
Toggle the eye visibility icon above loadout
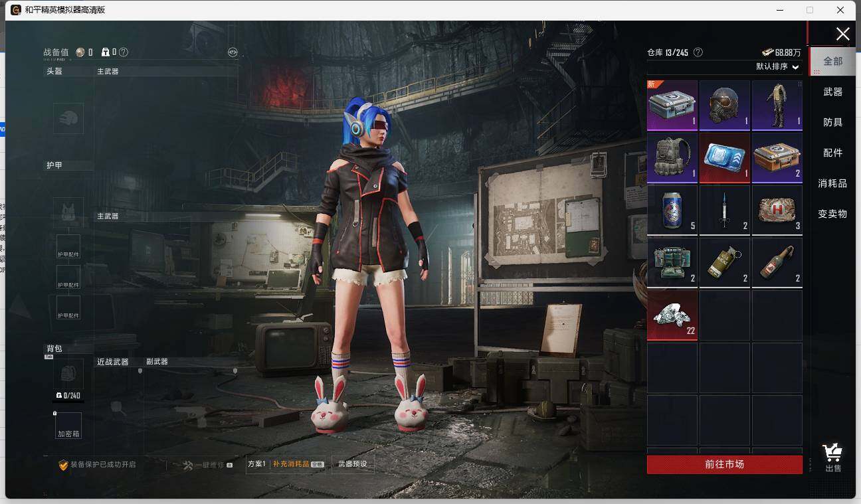(x=233, y=52)
